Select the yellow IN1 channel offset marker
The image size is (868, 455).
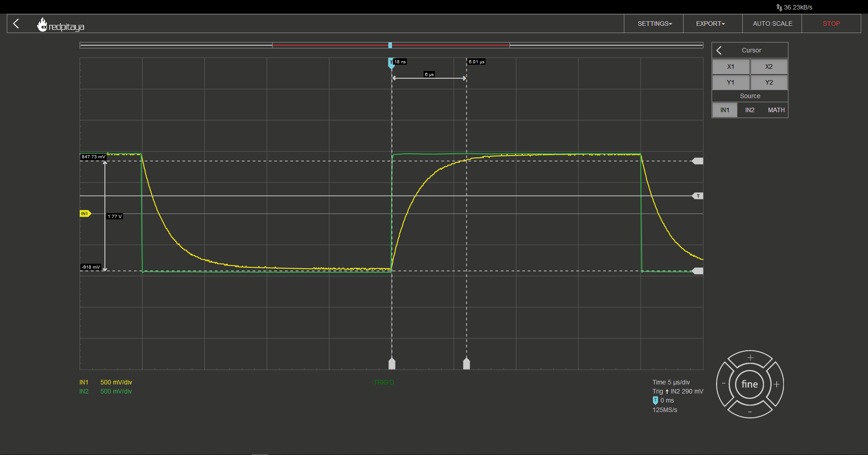(x=85, y=213)
